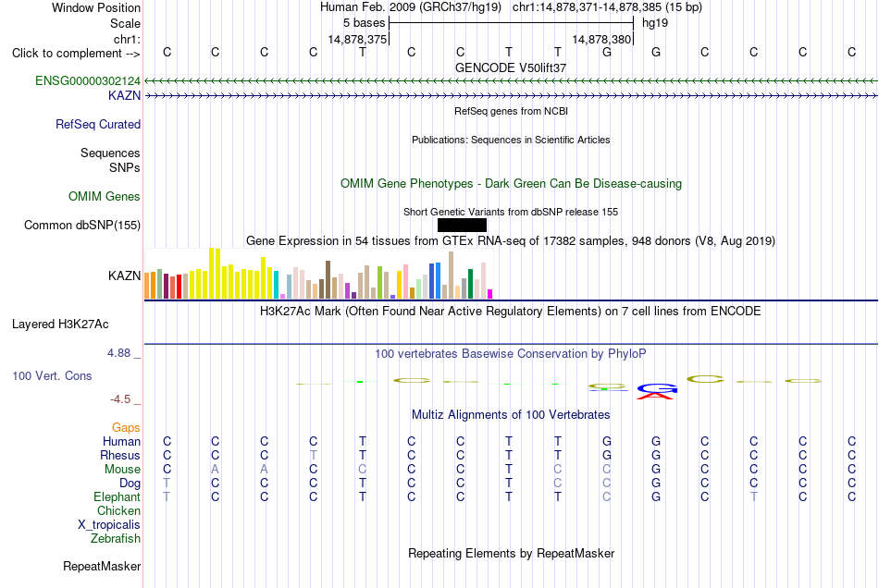
Task: Click the dark brown bar in GTEx chart
Action: point(328,279)
